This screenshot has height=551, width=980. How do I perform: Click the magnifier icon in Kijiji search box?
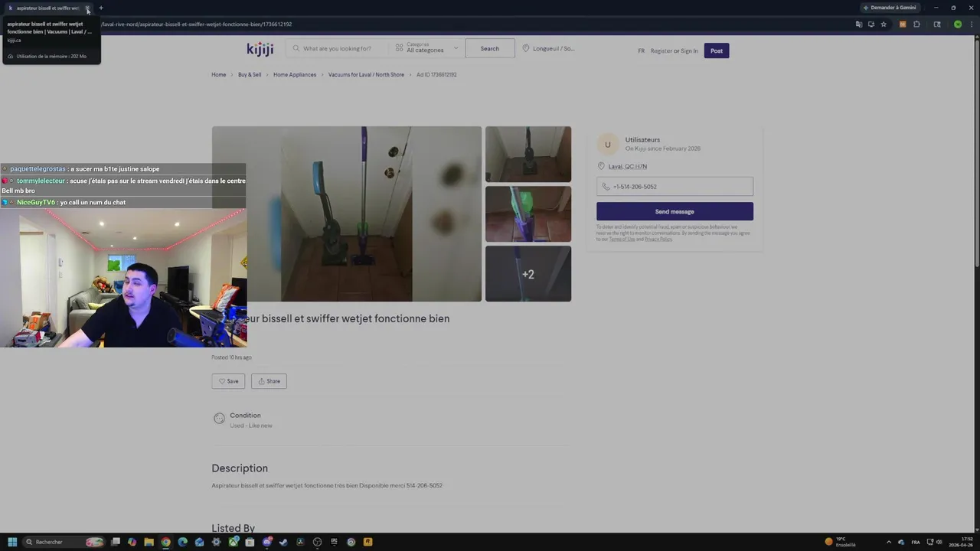tap(296, 48)
